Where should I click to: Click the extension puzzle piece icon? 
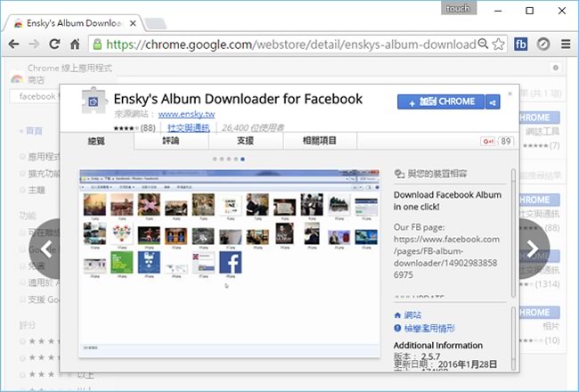coord(94,101)
